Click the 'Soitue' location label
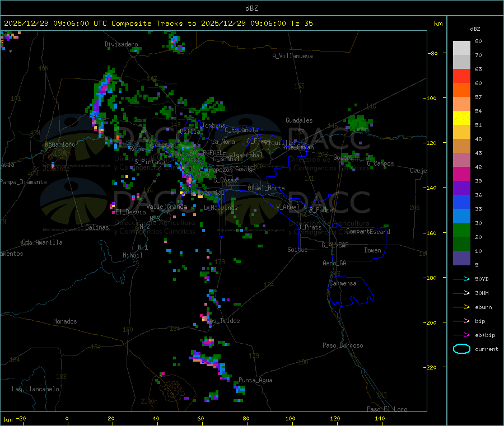 click(297, 250)
